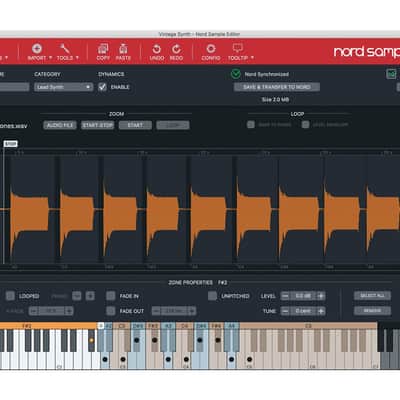
Task: Click the Paste toolbar icon
Action: coord(123,49)
